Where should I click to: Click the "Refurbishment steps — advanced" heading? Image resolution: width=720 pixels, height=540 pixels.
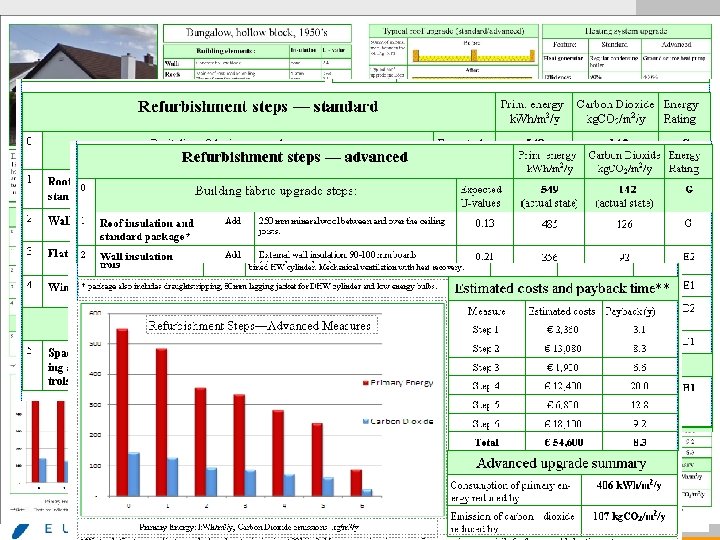pos(295,157)
